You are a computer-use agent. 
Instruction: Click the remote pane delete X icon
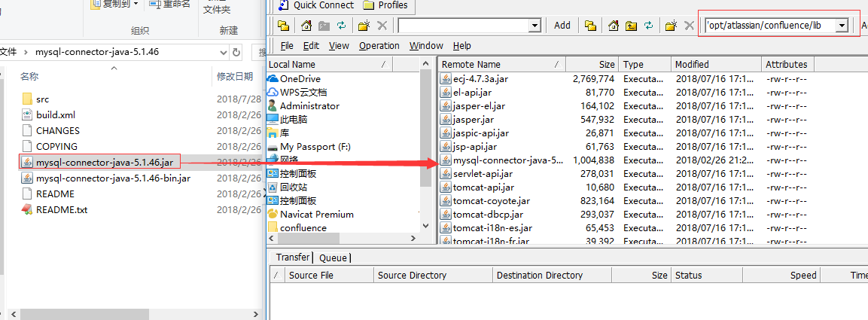(689, 25)
